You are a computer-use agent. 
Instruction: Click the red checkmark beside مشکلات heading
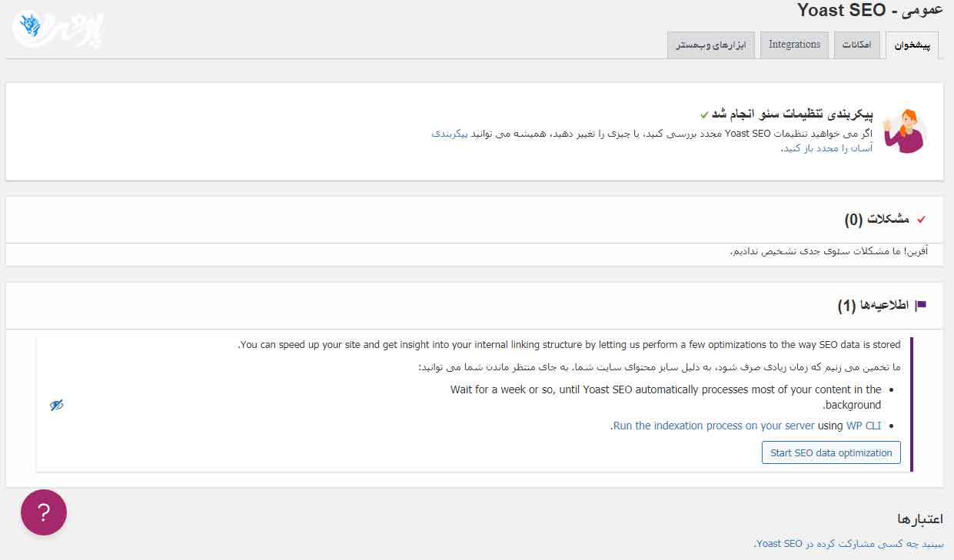coord(921,220)
